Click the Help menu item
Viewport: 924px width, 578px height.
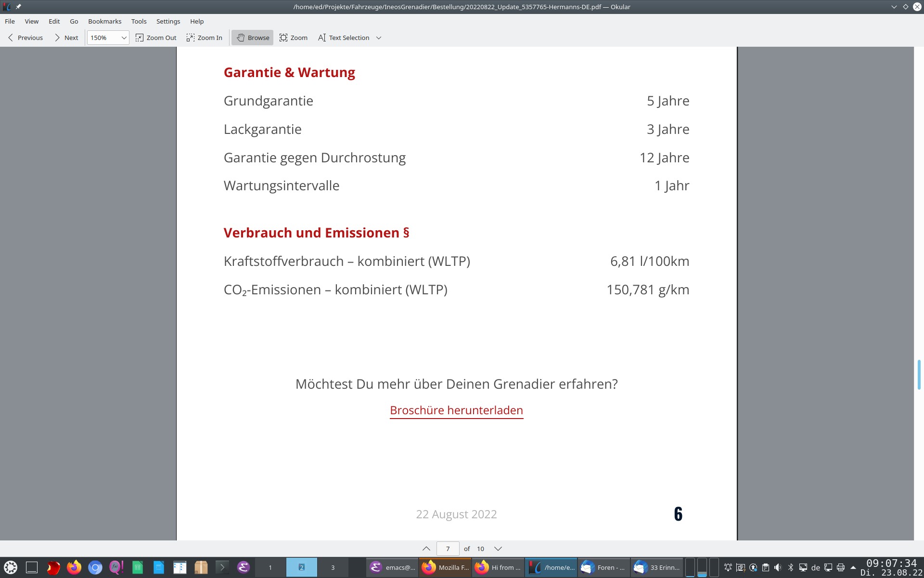(196, 21)
